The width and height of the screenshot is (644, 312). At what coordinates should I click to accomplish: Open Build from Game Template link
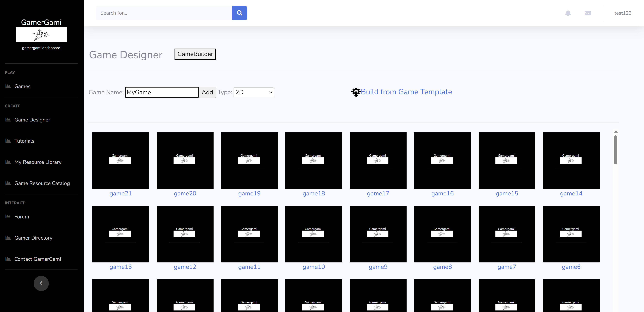click(406, 92)
